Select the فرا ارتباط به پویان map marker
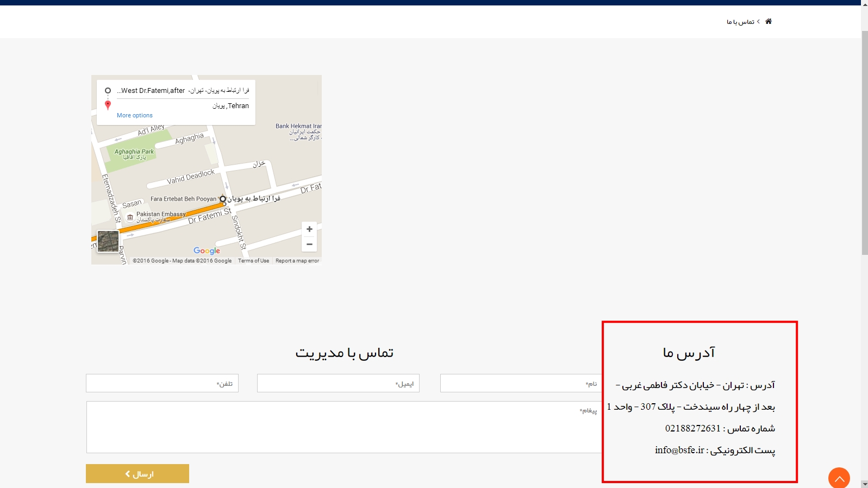The image size is (868, 488). pyautogui.click(x=223, y=199)
